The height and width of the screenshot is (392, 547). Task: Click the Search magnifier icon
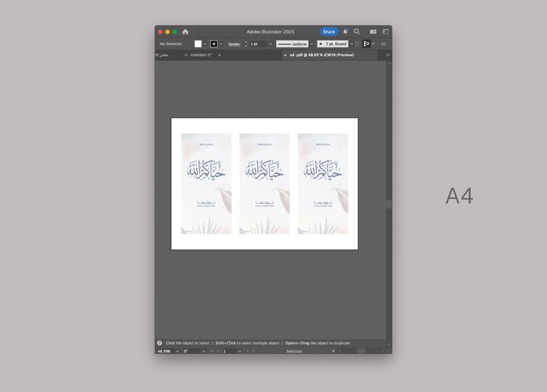357,32
